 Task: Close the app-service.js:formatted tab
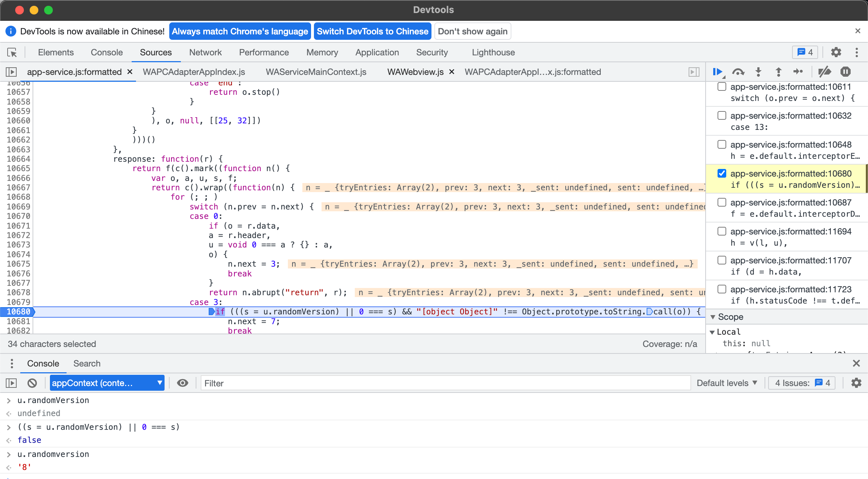coord(129,72)
